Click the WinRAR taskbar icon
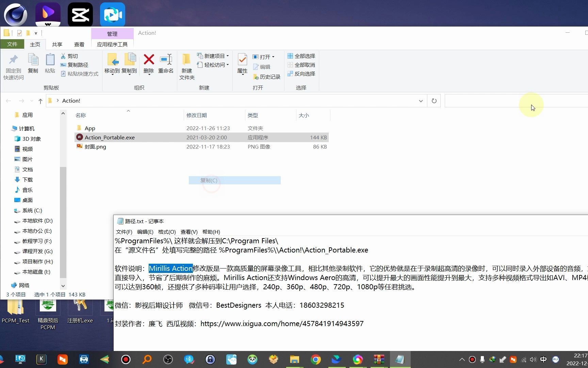This screenshot has height=368, width=588. point(379,359)
